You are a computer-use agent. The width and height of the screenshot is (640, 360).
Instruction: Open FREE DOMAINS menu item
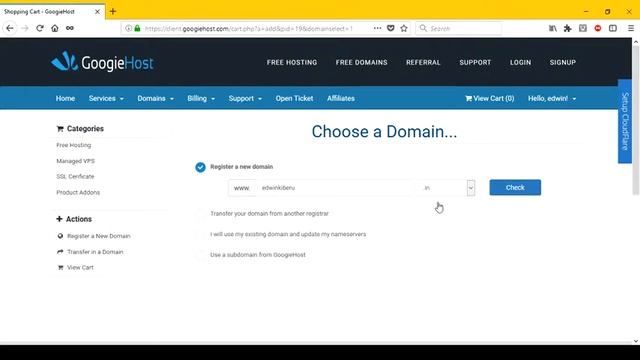(361, 62)
